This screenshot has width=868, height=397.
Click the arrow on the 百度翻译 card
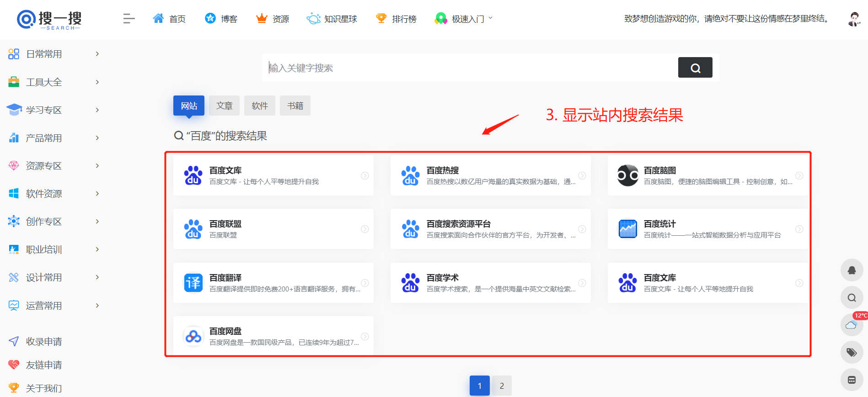coord(365,283)
